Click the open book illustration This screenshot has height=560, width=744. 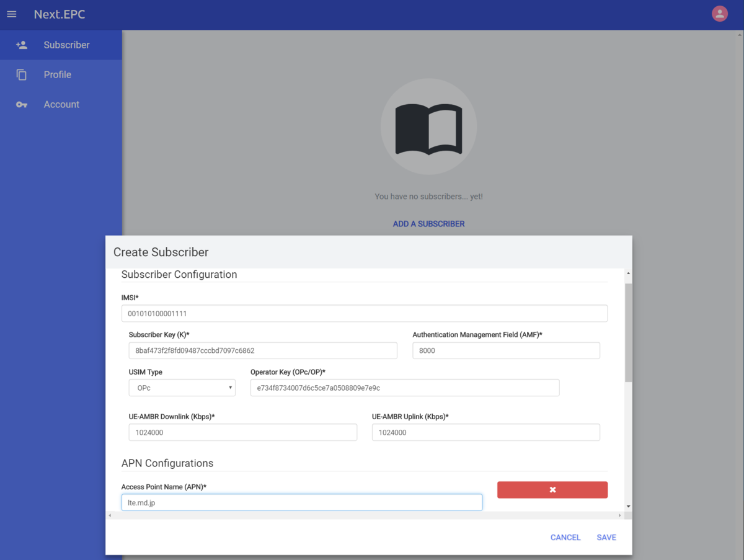coord(428,128)
